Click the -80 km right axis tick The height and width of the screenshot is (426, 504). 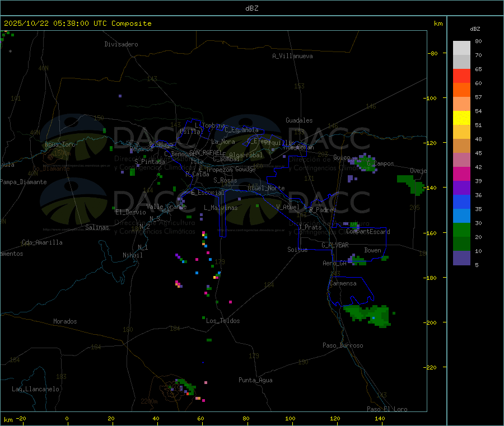[433, 53]
